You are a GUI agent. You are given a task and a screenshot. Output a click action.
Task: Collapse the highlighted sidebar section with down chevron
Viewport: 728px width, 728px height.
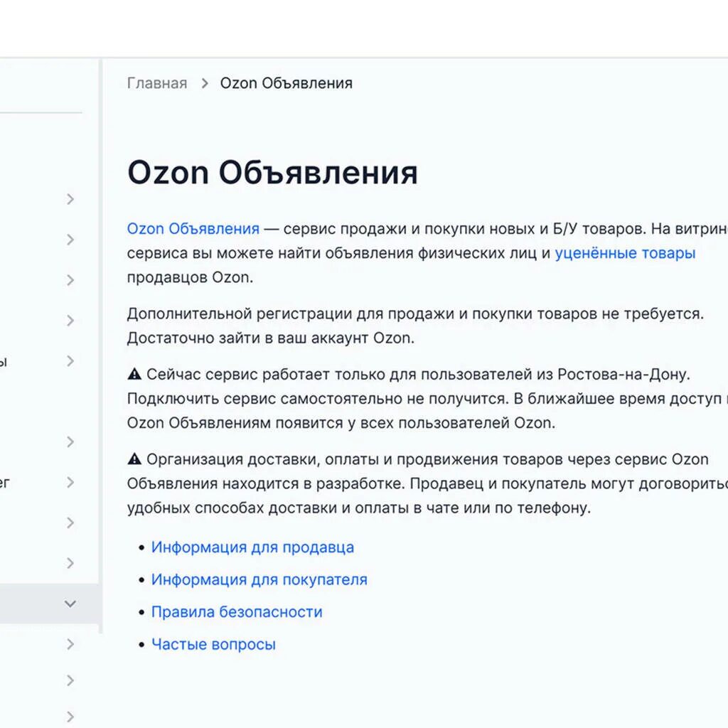(70, 604)
